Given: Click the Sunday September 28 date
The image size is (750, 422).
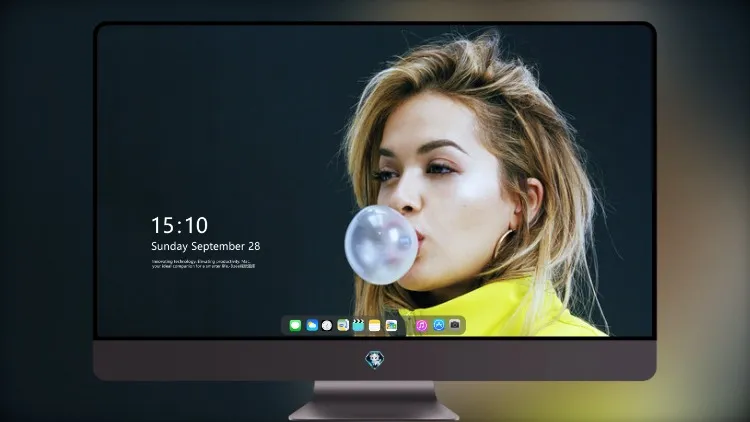Looking at the screenshot, I should pyautogui.click(x=206, y=246).
